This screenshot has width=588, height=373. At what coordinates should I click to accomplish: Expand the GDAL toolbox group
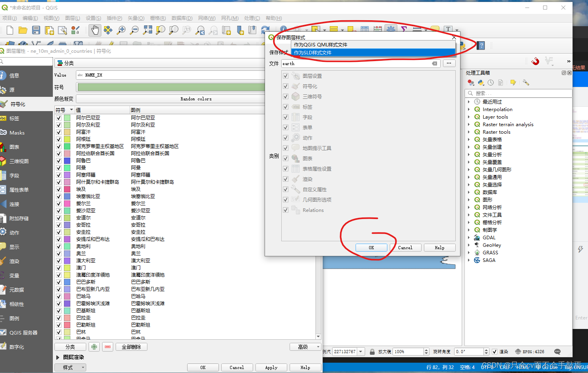pos(469,237)
